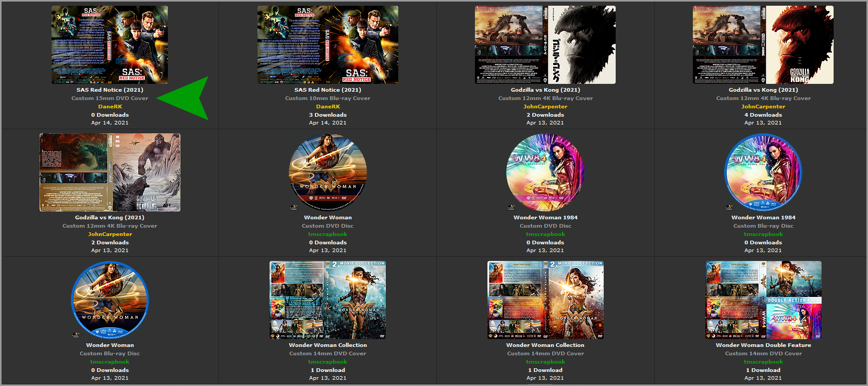Click the Wonder Woman title above Custom DVD Disc

tap(327, 217)
